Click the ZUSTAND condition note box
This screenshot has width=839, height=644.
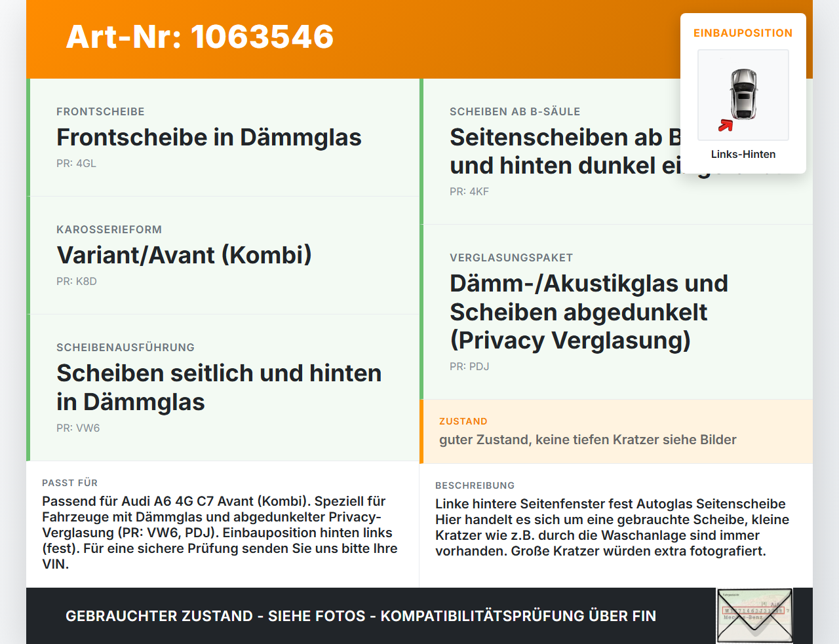point(616,432)
